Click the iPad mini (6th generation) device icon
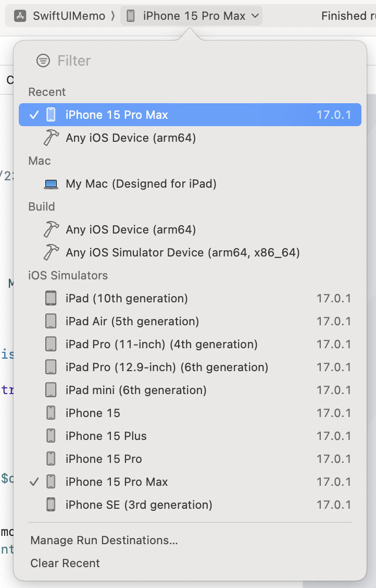 tap(51, 390)
